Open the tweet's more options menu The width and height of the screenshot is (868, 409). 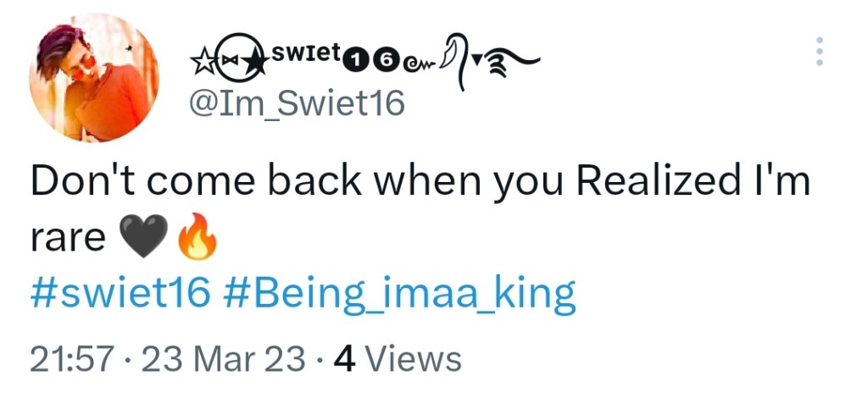[819, 52]
